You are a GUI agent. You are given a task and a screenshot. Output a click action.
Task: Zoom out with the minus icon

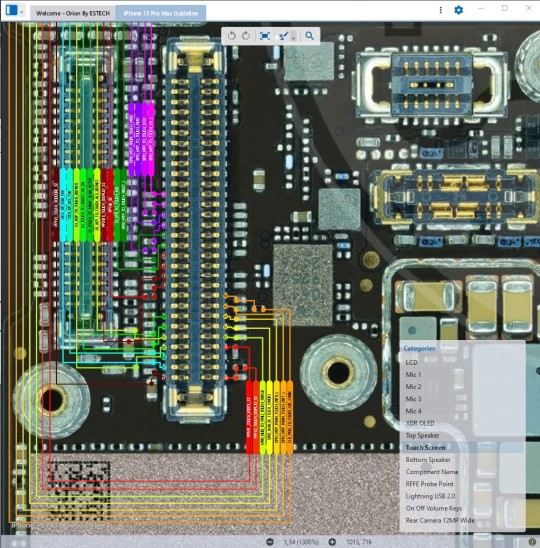coord(270,542)
